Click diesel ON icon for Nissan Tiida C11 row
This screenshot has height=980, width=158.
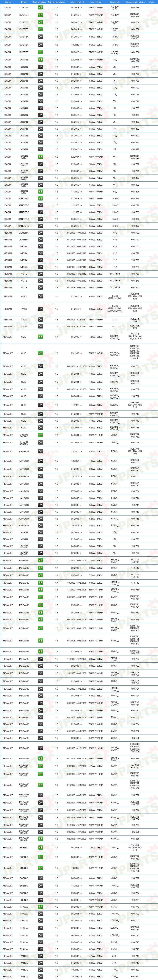40,320
